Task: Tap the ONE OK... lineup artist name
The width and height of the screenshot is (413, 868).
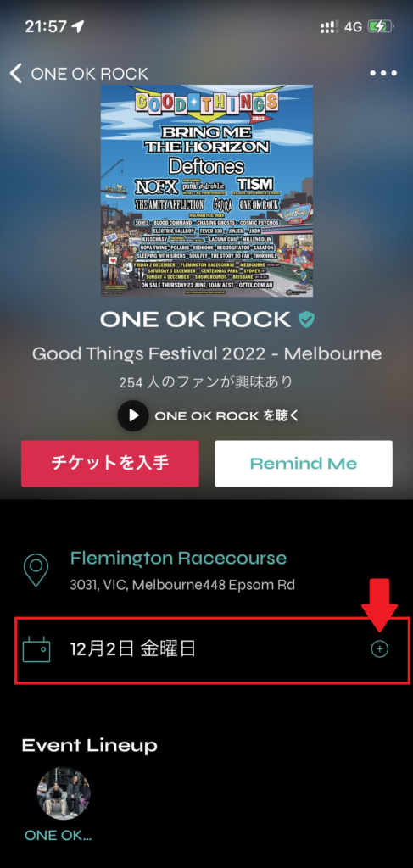Action: 59,835
